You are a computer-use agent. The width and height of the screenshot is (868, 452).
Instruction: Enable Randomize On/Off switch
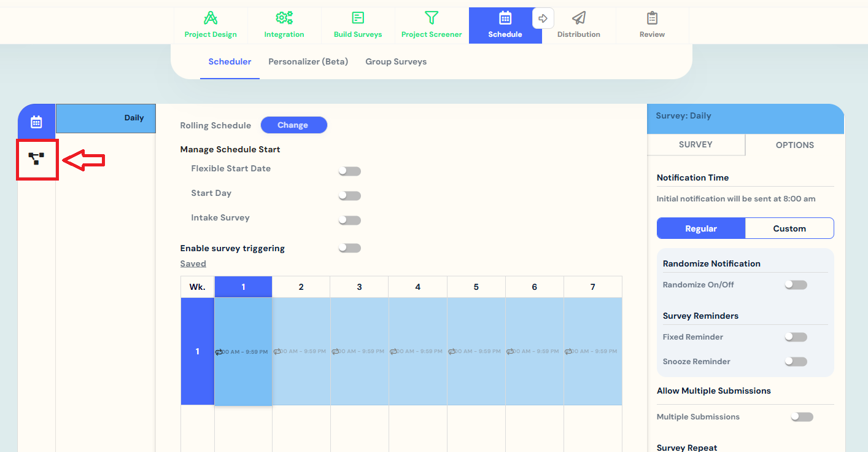tap(796, 285)
